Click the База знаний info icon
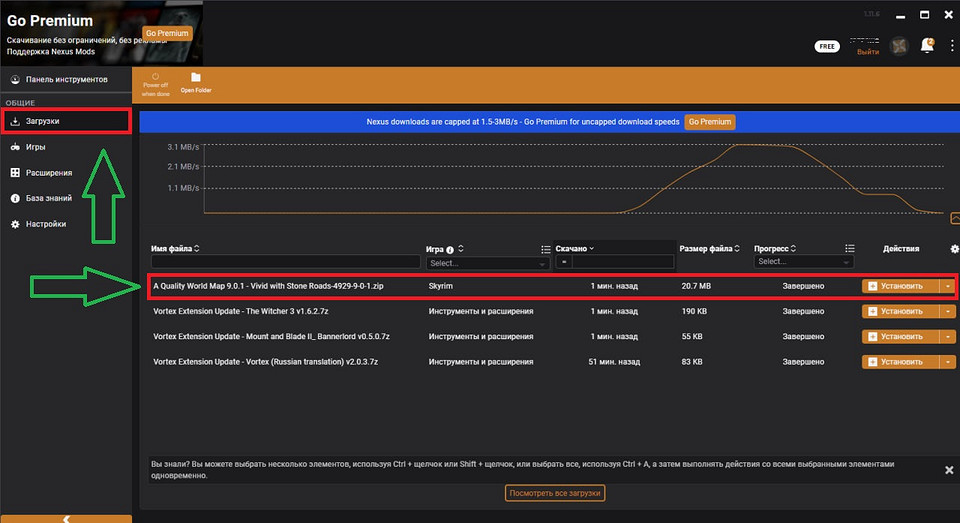The width and height of the screenshot is (960, 523). tap(15, 198)
